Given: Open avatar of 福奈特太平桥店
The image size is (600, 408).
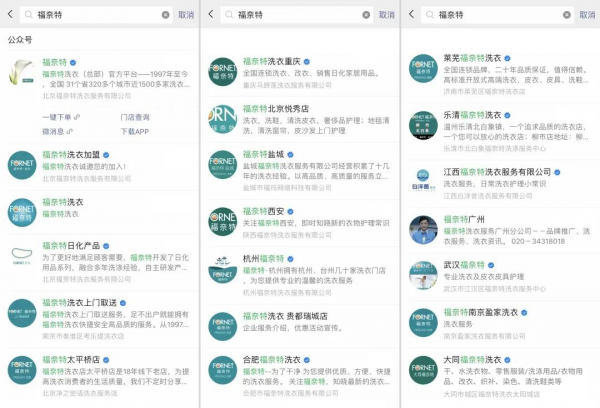Looking at the screenshot, I should coord(22,370).
